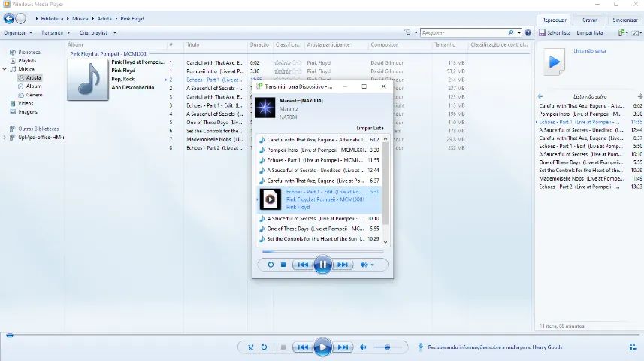Image resolution: width=644 pixels, height=361 pixels.
Task: Open the Organizar menu
Action: point(18,33)
